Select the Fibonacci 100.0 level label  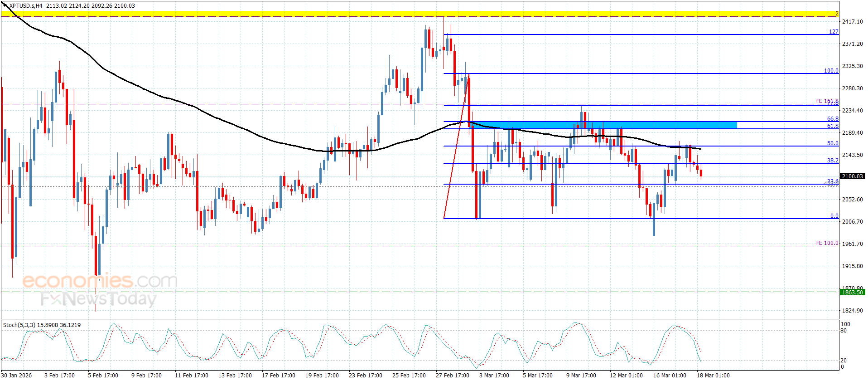(x=831, y=71)
